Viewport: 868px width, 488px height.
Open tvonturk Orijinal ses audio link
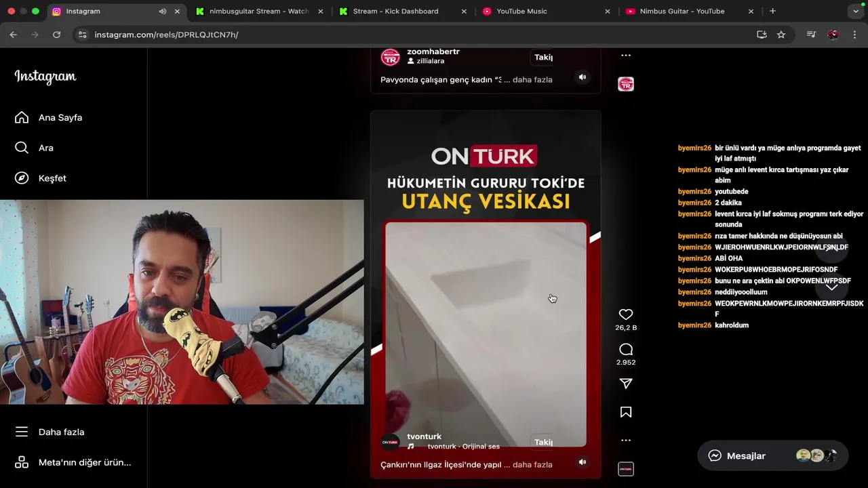(x=463, y=447)
